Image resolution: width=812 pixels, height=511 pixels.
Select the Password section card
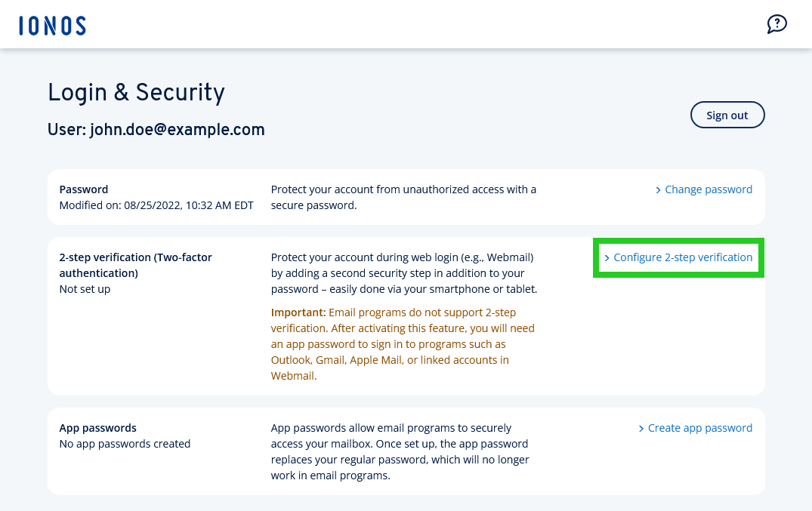pos(406,197)
